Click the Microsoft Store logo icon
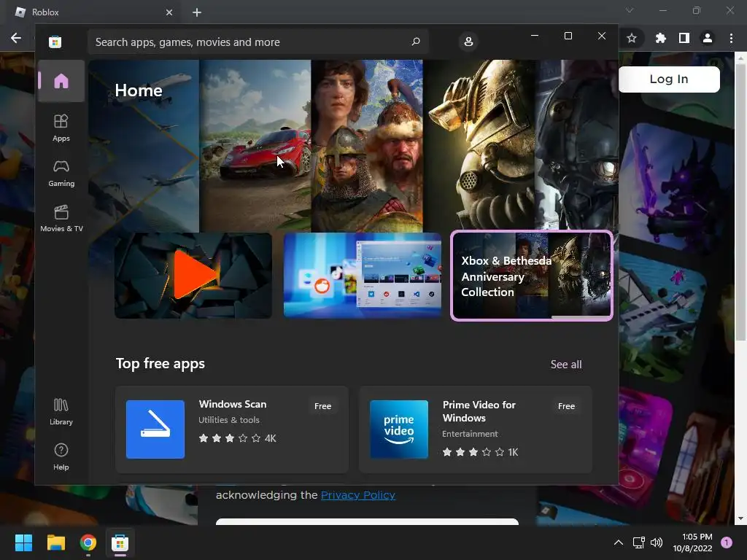This screenshot has height=560, width=747. pyautogui.click(x=55, y=42)
